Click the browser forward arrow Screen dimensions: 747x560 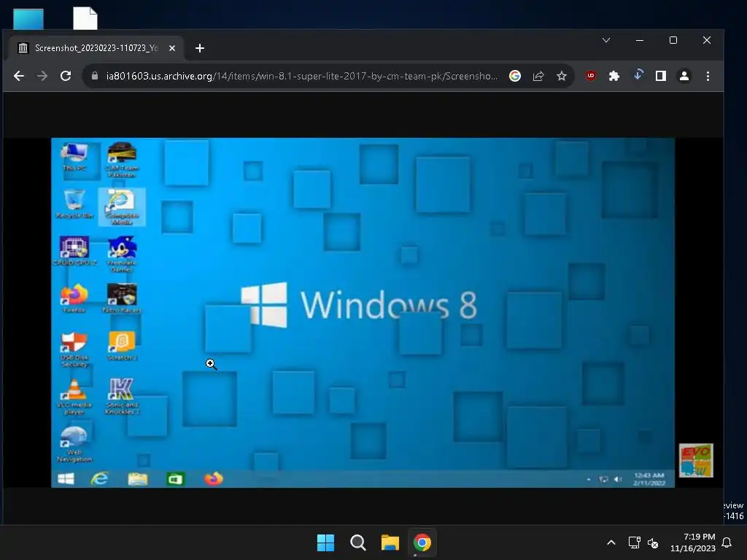[42, 76]
